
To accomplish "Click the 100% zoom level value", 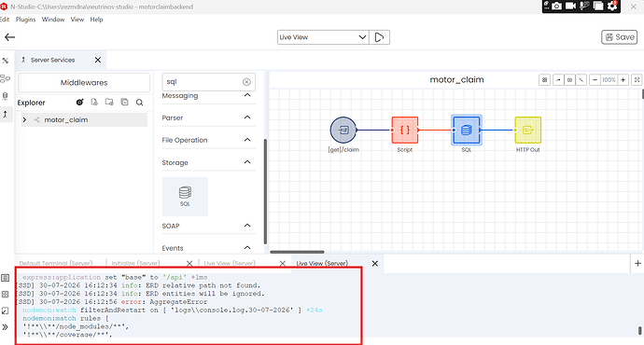I will (x=609, y=80).
